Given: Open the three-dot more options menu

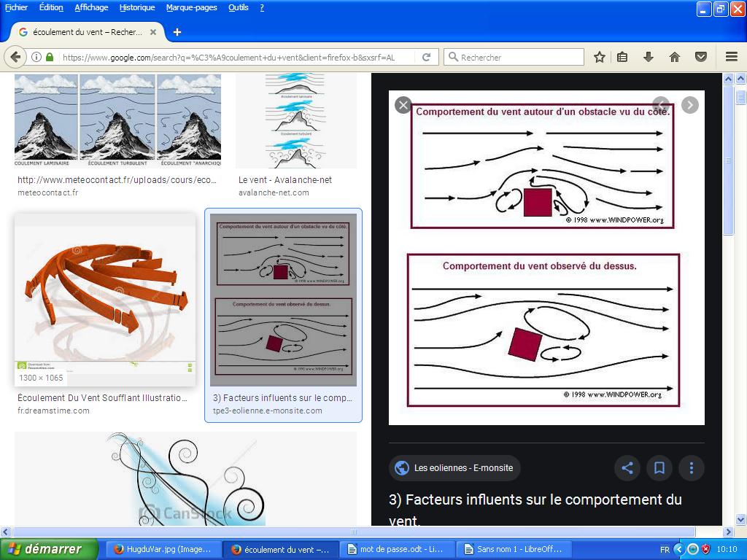Looking at the screenshot, I should click(691, 468).
